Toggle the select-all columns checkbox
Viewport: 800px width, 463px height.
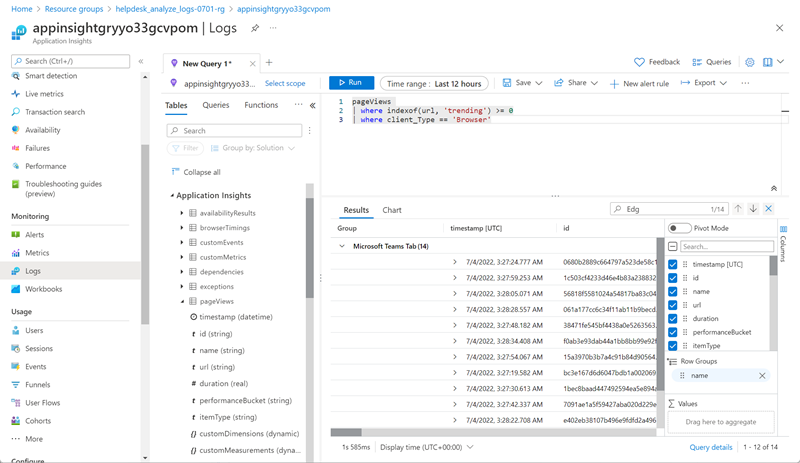tap(672, 247)
